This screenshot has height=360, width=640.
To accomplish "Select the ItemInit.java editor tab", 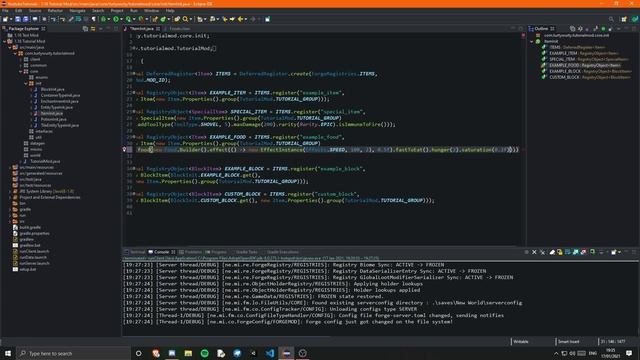I will 142,29.
